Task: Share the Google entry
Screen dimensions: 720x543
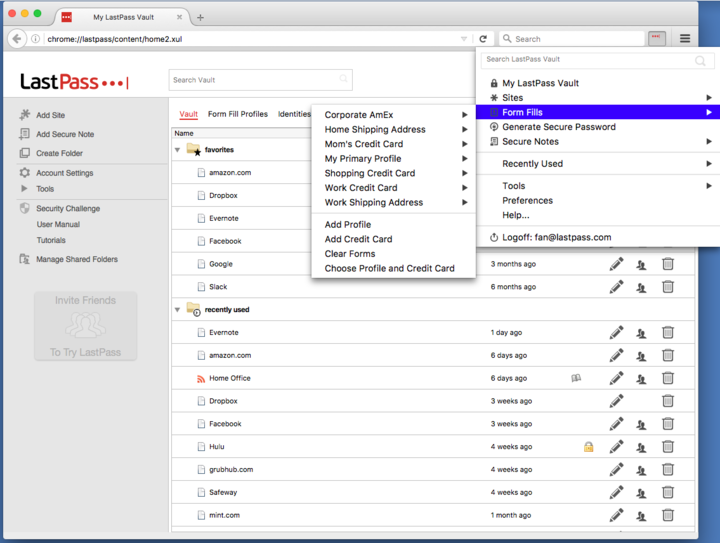Action: point(641,264)
